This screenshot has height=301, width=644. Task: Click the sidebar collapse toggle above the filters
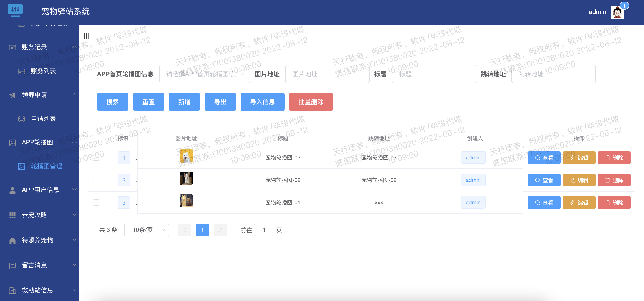click(x=87, y=36)
